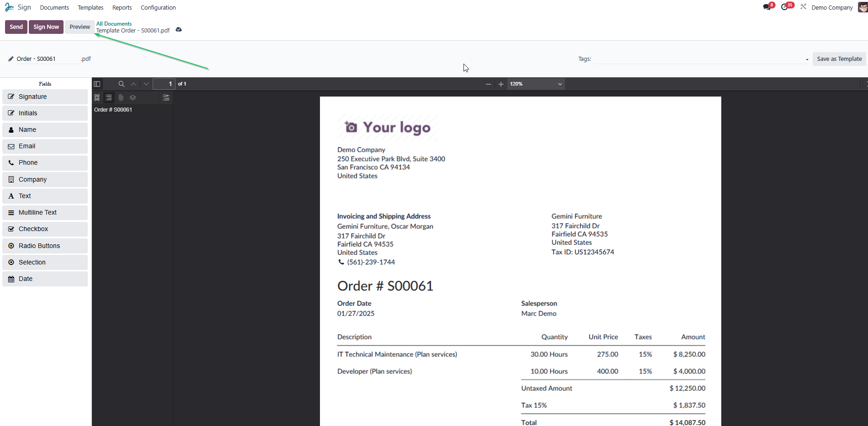Open the find-in-document search icon
The image size is (868, 426).
(x=121, y=84)
